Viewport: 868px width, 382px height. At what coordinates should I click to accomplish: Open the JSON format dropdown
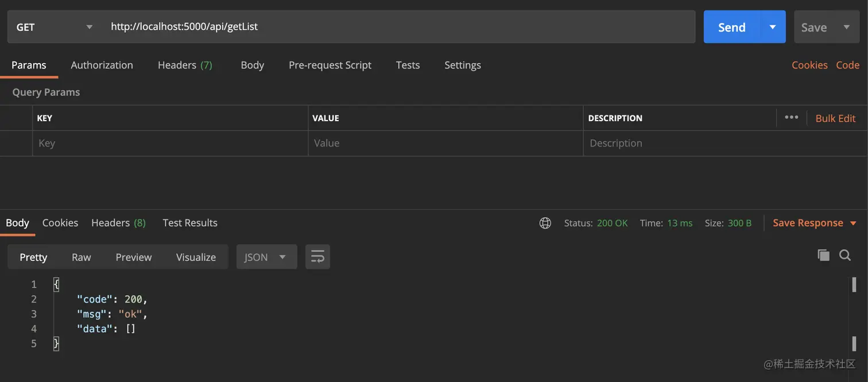point(266,257)
